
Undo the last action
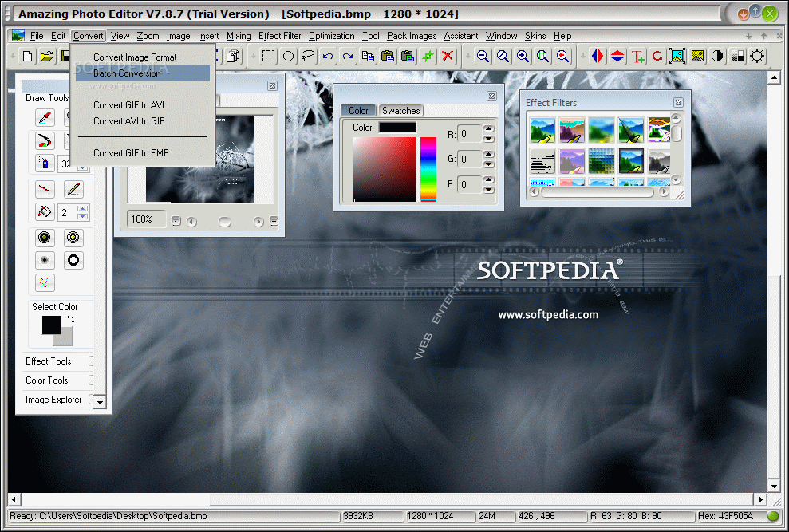[x=328, y=56]
